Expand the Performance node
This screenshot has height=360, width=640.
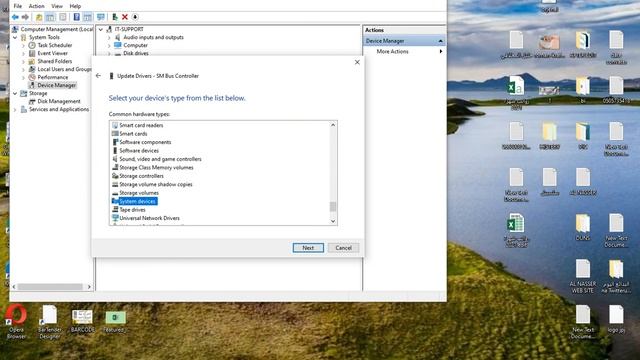[x=23, y=77]
